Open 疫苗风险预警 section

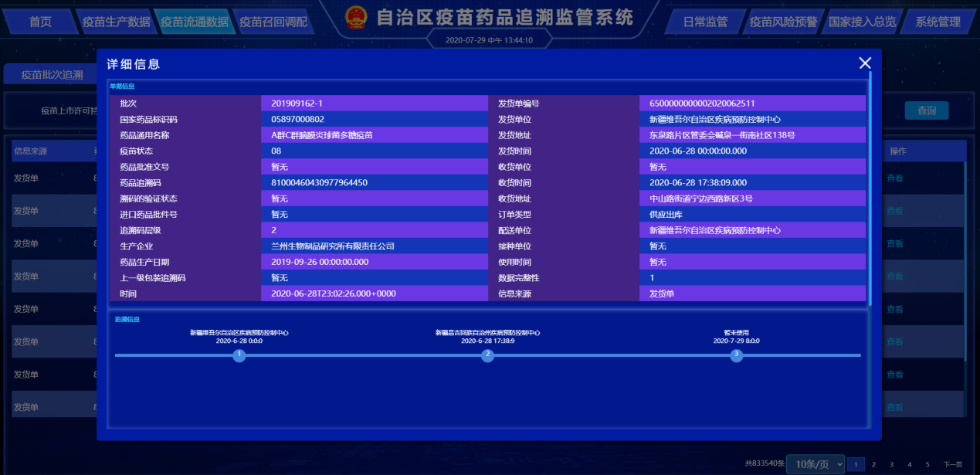click(x=783, y=22)
